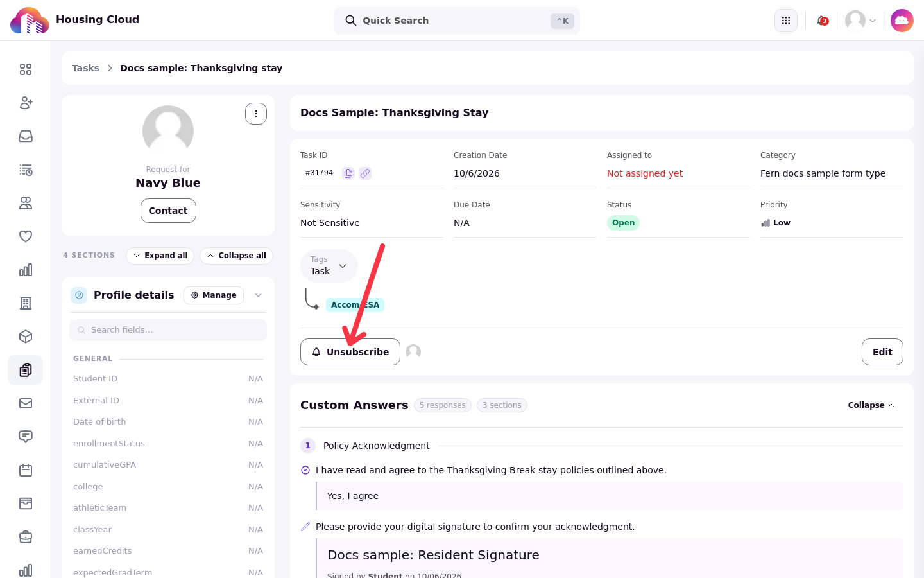Viewport: 924px width, 578px height.
Task: Click the add user sidebar icon
Action: point(26,103)
